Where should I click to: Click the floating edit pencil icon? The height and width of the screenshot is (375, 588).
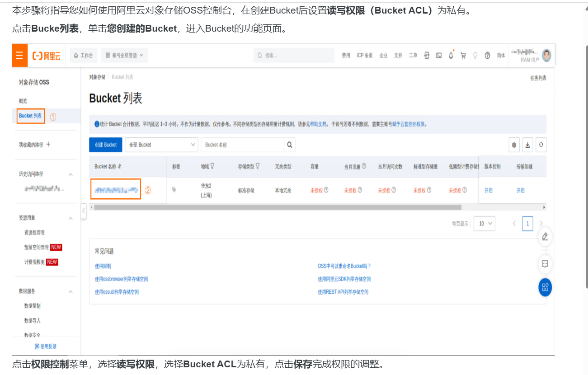[545, 236]
